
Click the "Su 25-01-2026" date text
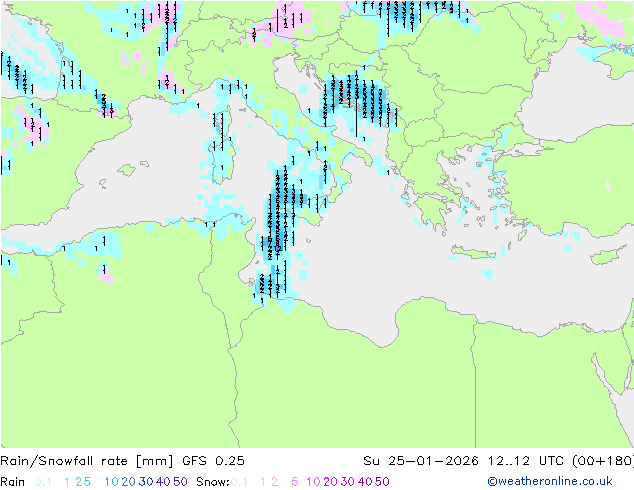tap(421, 461)
